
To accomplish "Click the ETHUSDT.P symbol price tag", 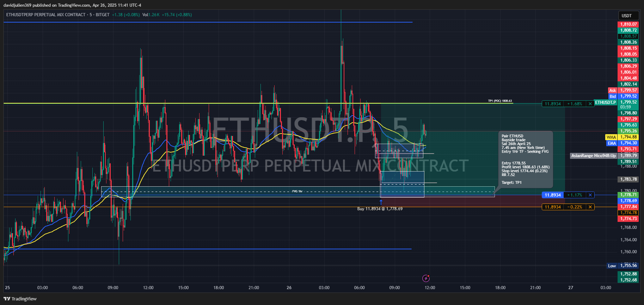I will pos(606,102).
